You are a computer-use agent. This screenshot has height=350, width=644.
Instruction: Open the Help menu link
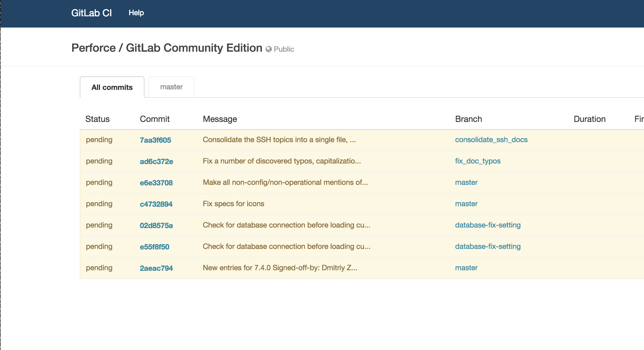pyautogui.click(x=136, y=13)
